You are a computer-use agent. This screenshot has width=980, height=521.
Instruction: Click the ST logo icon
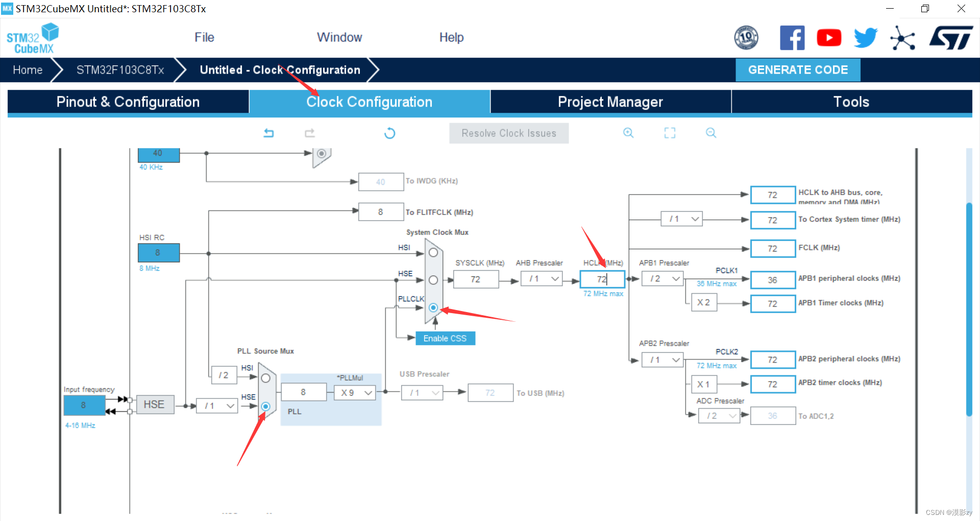[950, 38]
